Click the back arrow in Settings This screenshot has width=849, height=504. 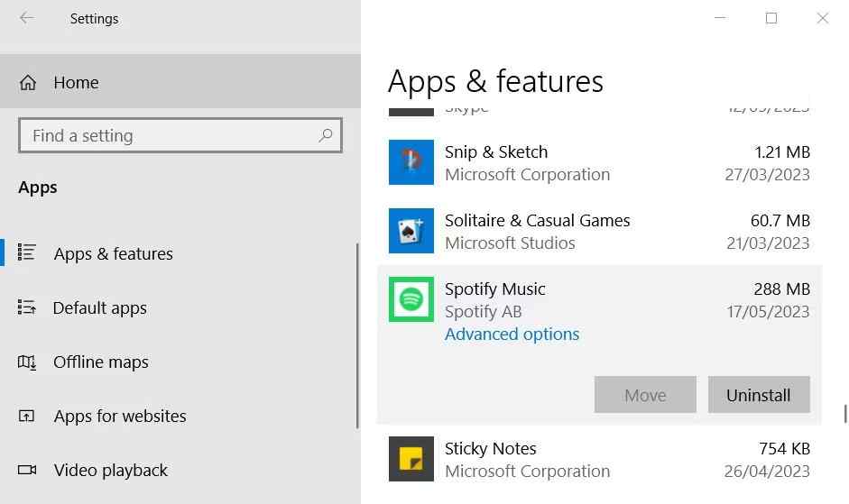(x=27, y=18)
